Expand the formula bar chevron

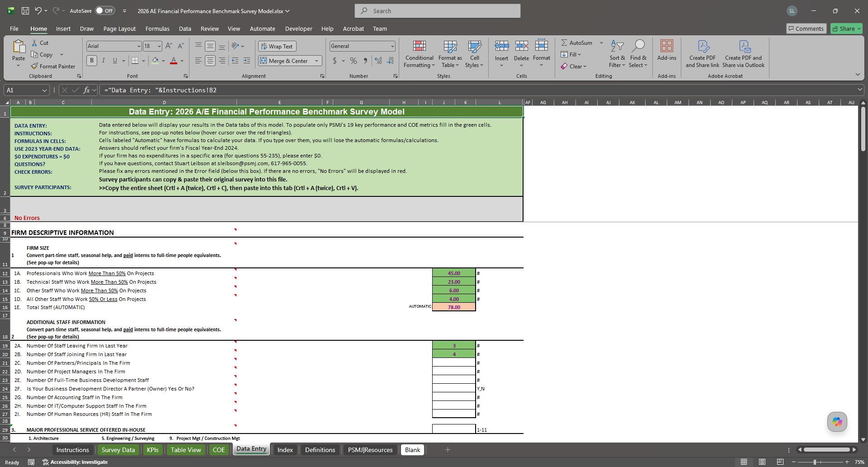pos(859,90)
